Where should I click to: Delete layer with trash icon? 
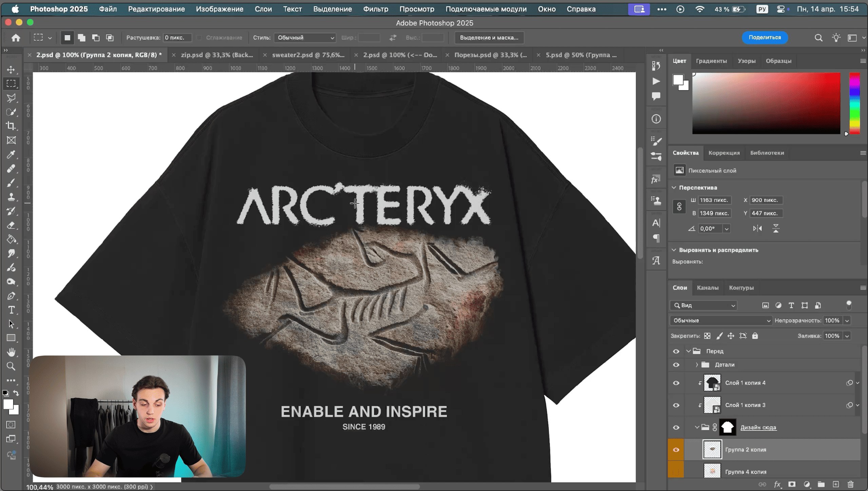850,484
